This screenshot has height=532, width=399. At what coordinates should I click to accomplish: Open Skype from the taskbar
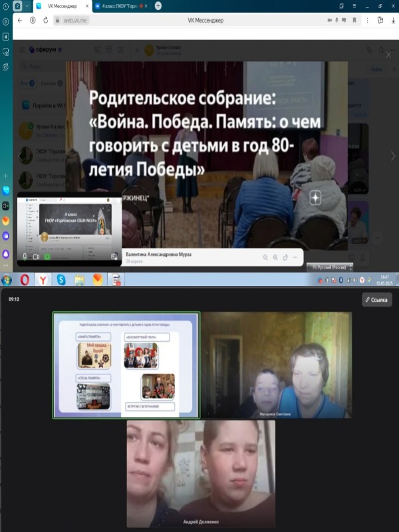point(61,280)
